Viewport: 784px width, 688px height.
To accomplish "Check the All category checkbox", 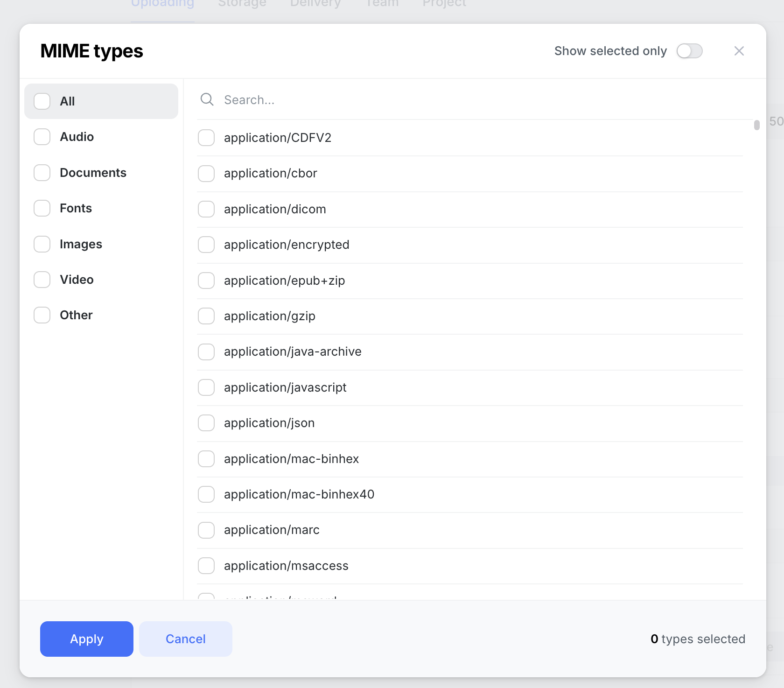I will 42,101.
